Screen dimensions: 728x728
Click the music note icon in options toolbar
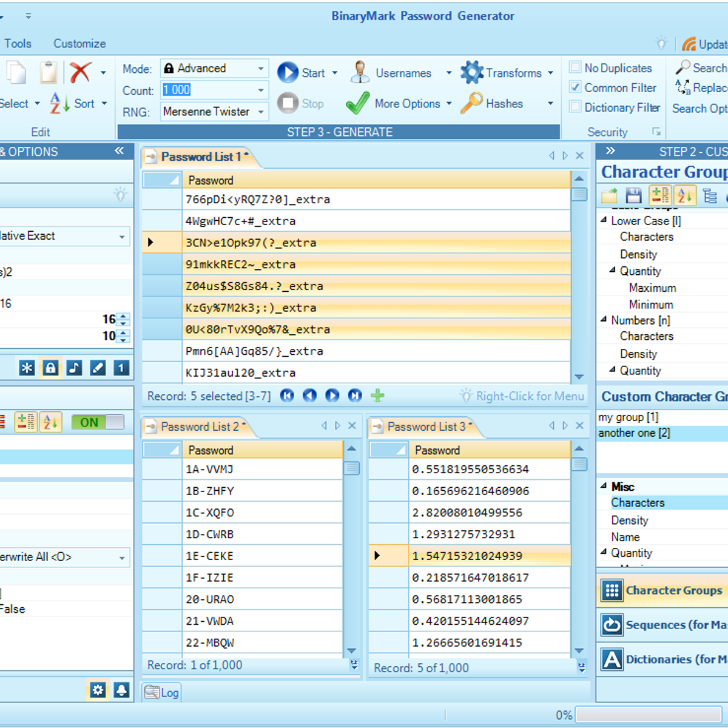[74, 368]
